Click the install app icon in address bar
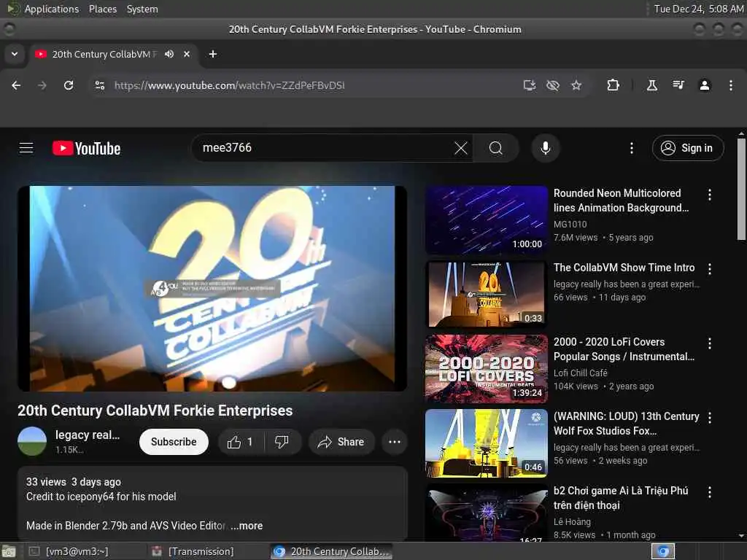The width and height of the screenshot is (747, 560). pyautogui.click(x=530, y=85)
